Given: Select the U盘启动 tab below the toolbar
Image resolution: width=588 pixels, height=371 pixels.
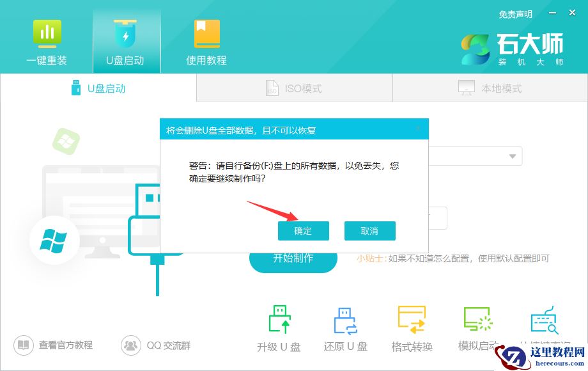Looking at the screenshot, I should tap(98, 88).
